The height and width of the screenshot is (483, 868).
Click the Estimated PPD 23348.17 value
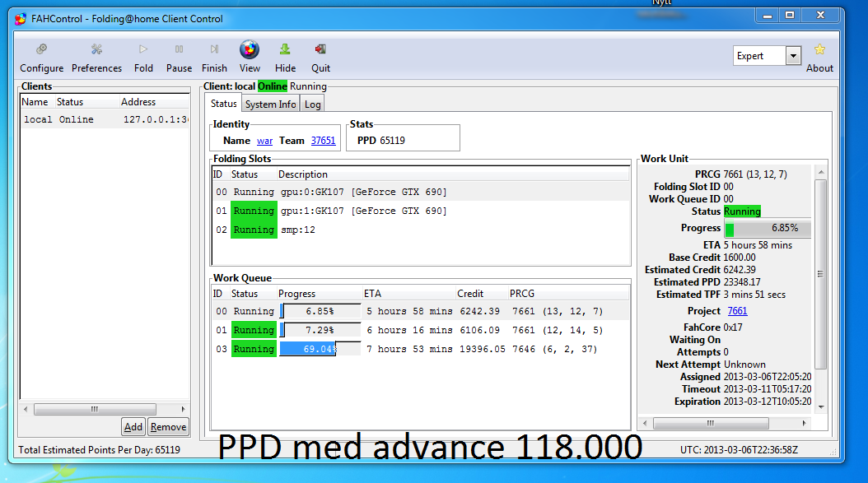(x=742, y=282)
